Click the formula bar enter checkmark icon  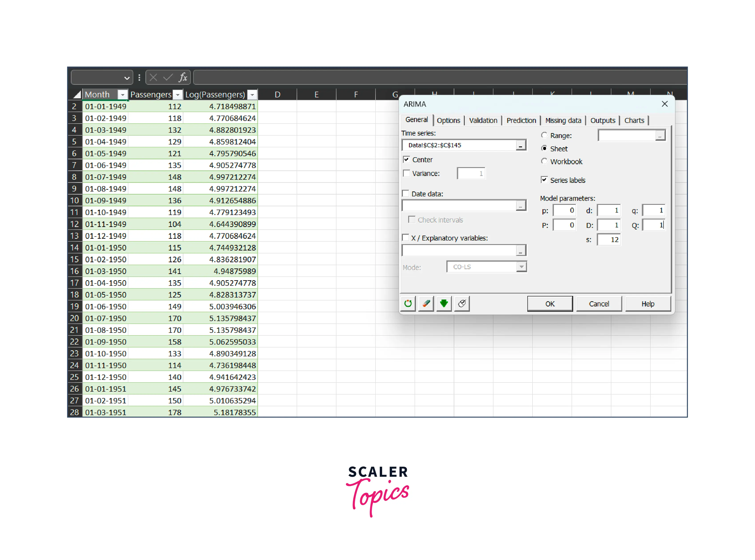[168, 78]
